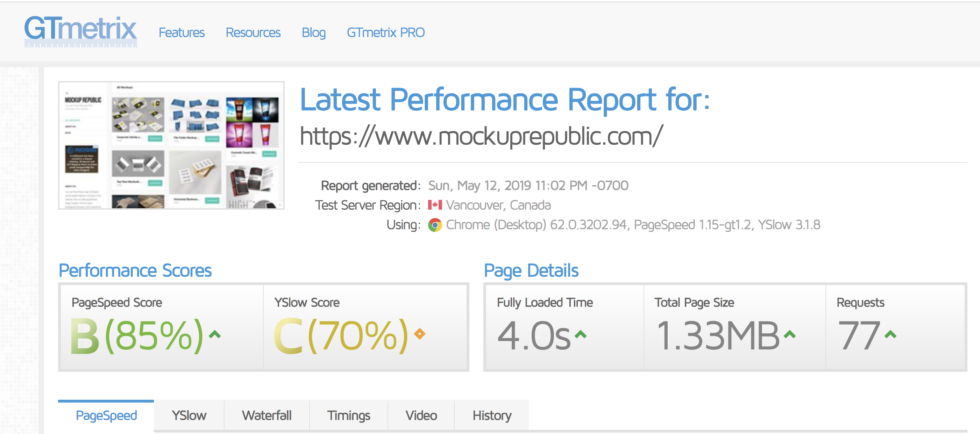Click the green arrow beside Total Page Size
Image resolution: width=980 pixels, height=434 pixels.
click(x=790, y=334)
